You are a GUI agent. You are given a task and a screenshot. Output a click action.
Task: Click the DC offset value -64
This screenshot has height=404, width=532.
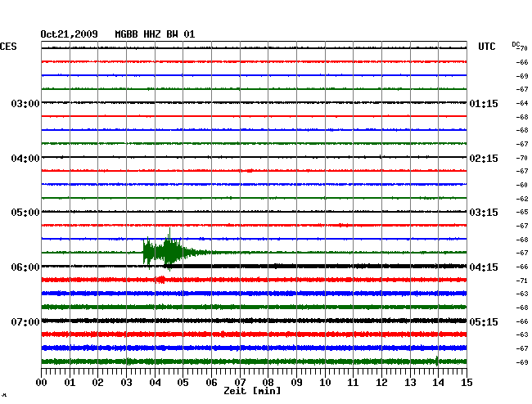click(x=522, y=103)
